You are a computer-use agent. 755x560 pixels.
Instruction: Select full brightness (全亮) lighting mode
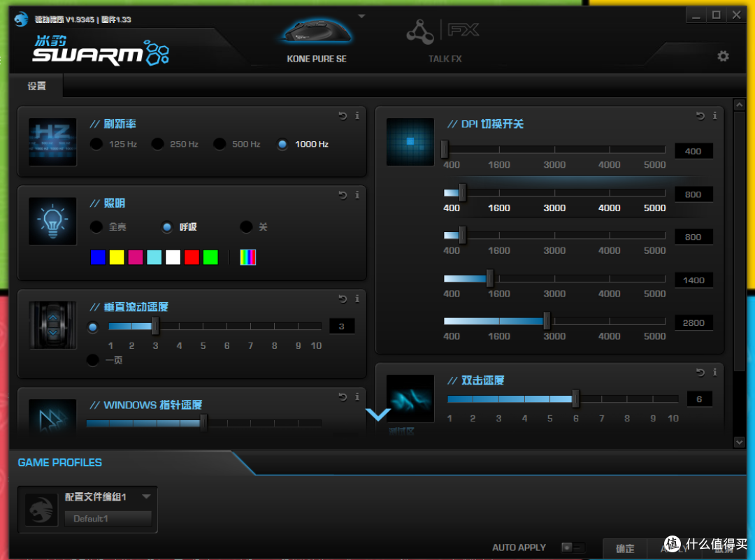[96, 227]
